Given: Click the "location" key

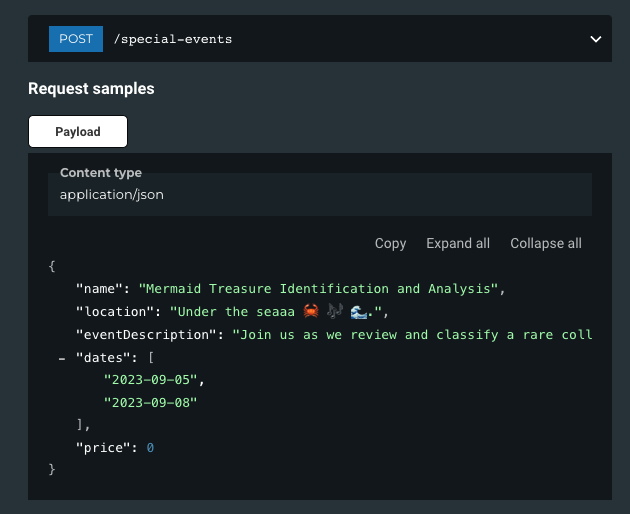Looking at the screenshot, I should tap(115, 312).
